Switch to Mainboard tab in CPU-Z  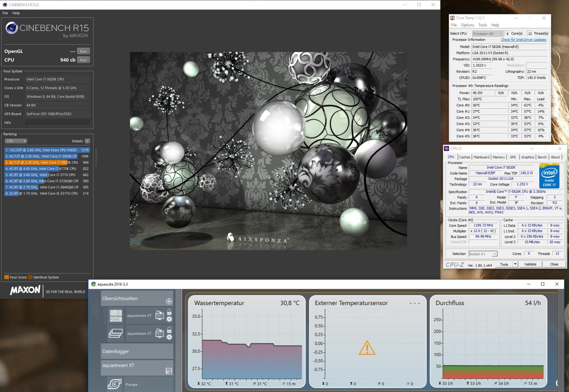pyautogui.click(x=481, y=157)
